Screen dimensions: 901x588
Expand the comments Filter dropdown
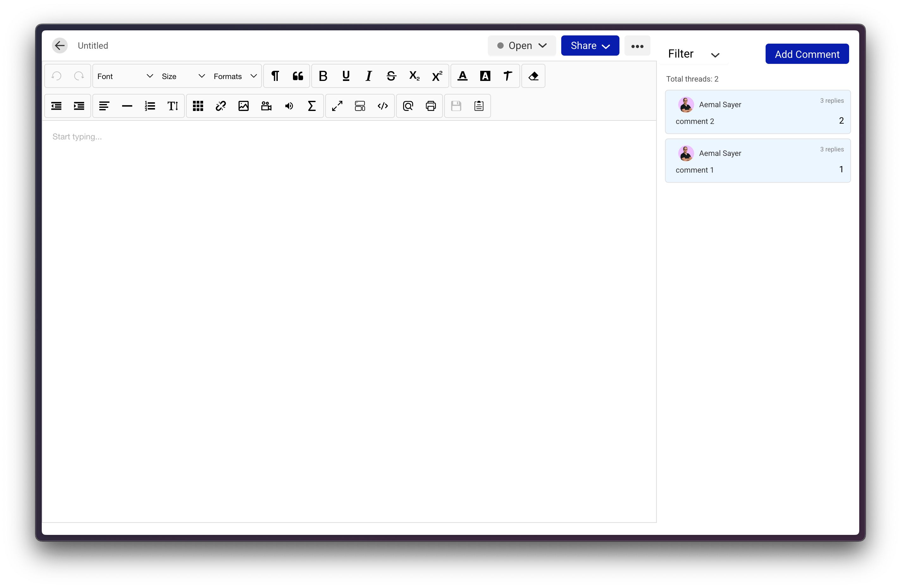693,54
